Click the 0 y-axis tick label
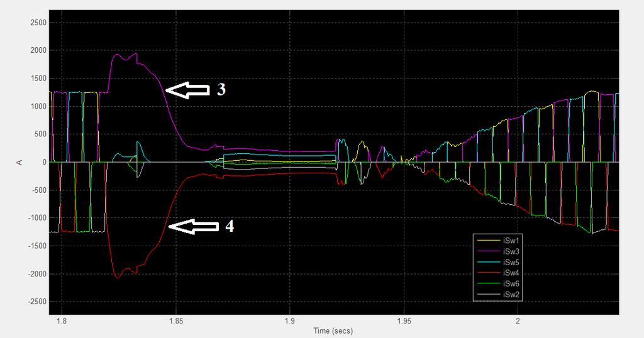This screenshot has width=644, height=338. (45, 162)
